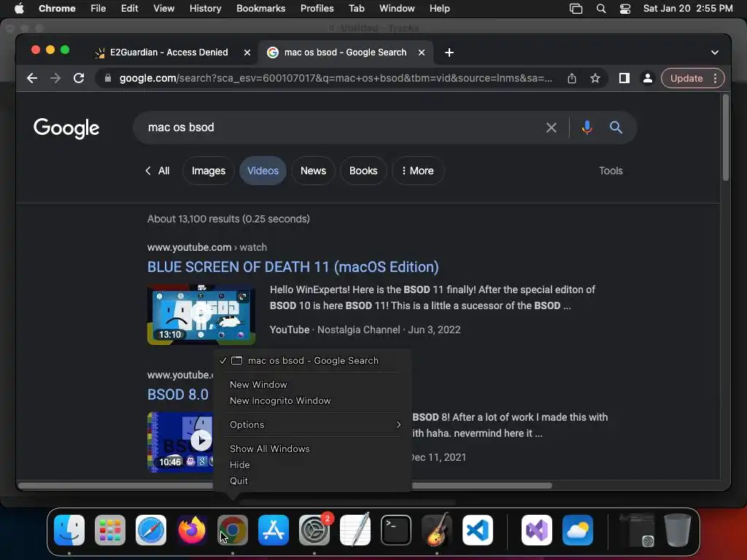Screen dimensions: 747x560
Task: Open Visual Studio from the Dock
Action: point(537,529)
